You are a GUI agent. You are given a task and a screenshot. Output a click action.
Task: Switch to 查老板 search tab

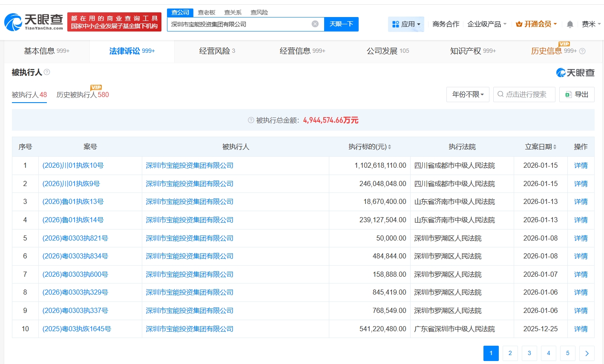[207, 12]
